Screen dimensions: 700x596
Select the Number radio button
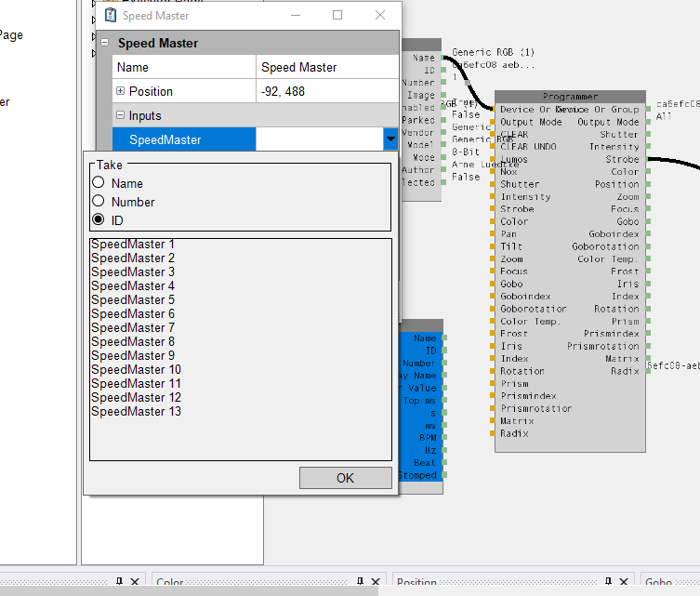(x=98, y=202)
